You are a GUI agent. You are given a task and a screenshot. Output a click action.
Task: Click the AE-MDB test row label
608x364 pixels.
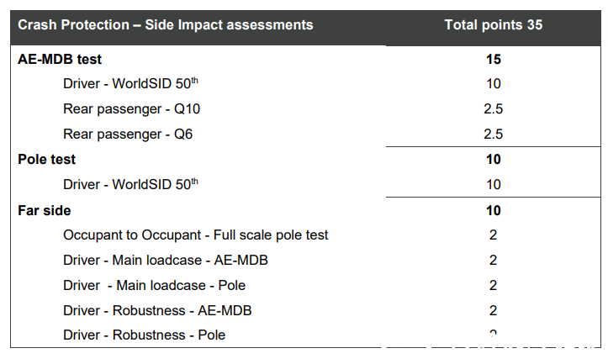60,59
